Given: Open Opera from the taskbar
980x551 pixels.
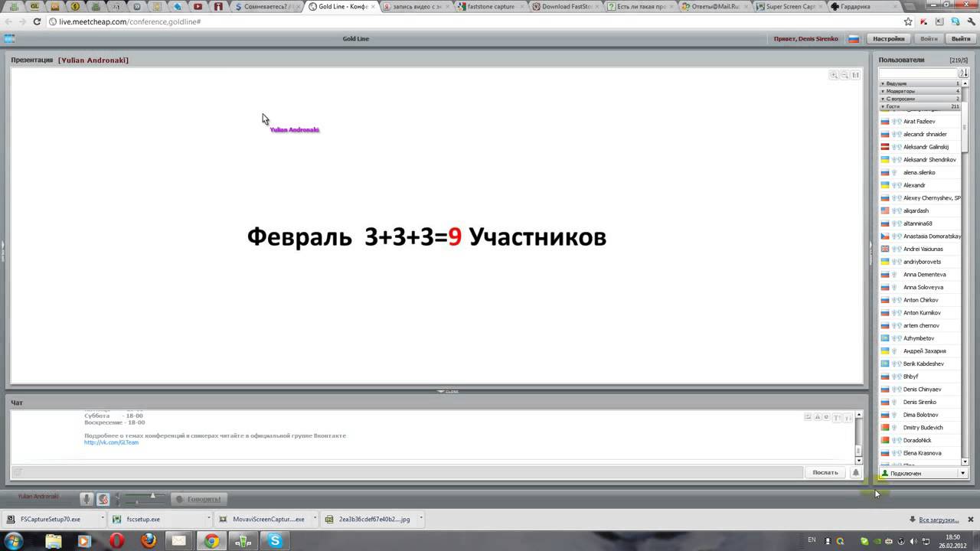Looking at the screenshot, I should (116, 541).
